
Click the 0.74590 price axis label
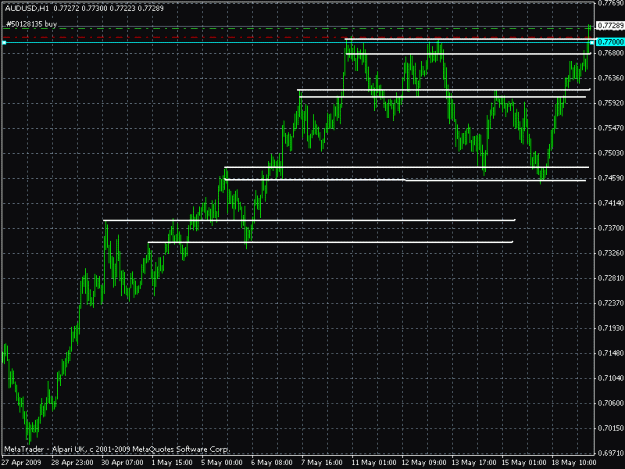[x=610, y=178]
